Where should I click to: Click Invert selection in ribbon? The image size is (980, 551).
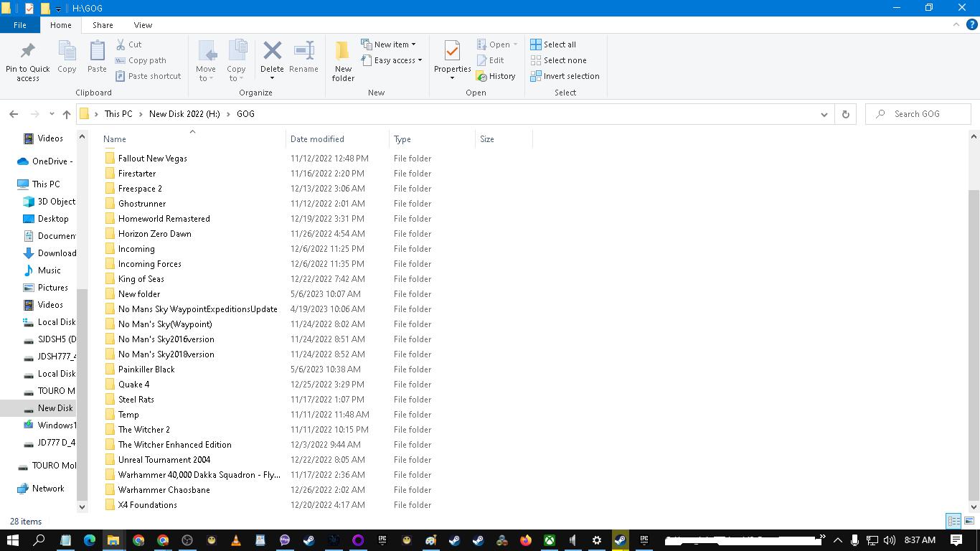click(565, 76)
